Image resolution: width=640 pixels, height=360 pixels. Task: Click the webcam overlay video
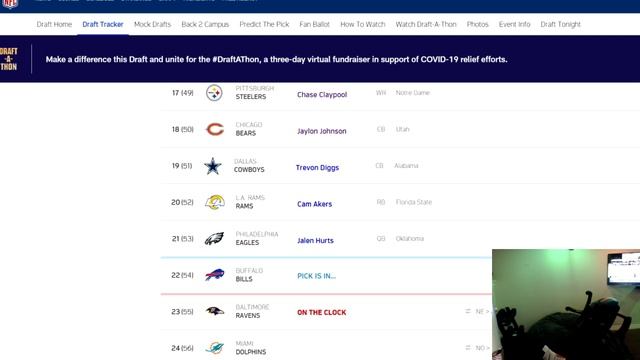pos(566,304)
